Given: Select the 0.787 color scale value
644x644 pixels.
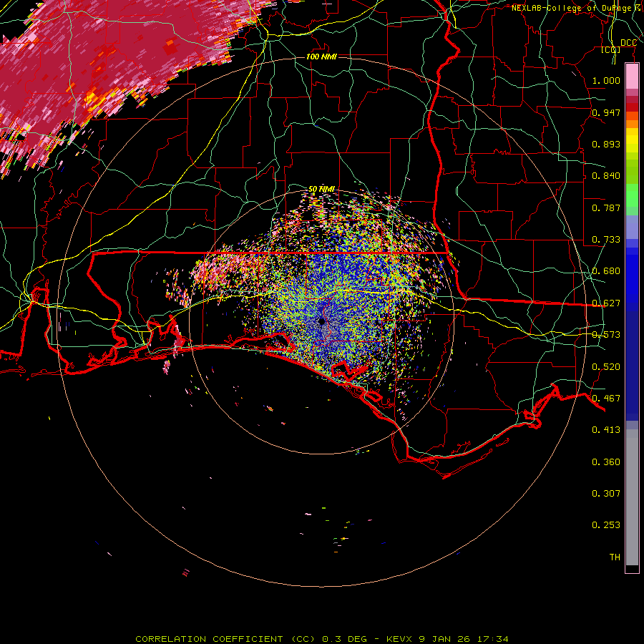Looking at the screenshot, I should [606, 208].
